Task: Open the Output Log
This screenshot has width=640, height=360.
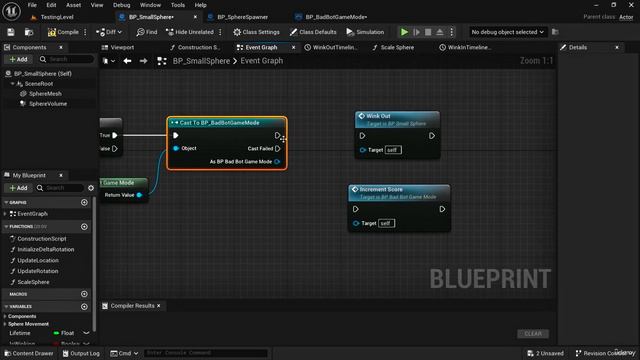Action: 81,353
